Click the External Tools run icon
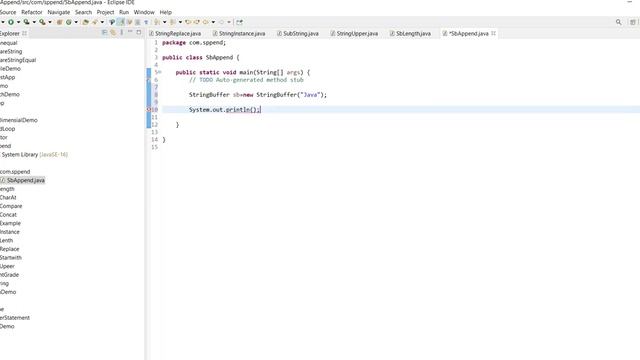This screenshot has height=360, width=640. [42, 22]
